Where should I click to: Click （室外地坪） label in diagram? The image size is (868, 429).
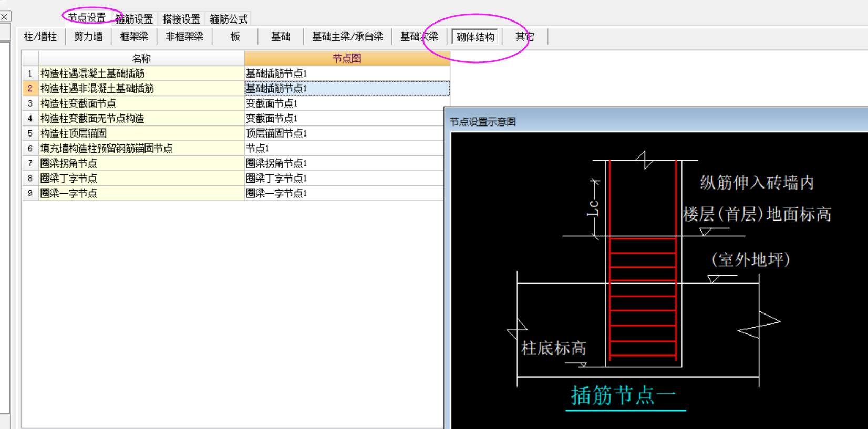pos(751,259)
